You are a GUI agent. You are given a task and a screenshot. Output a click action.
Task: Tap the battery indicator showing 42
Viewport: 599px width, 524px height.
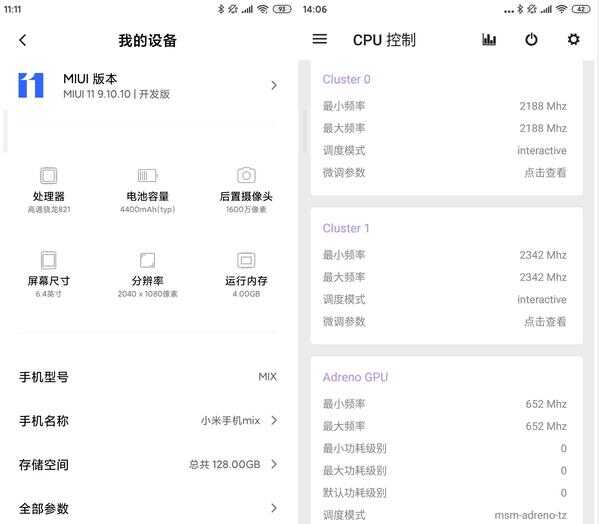click(581, 9)
